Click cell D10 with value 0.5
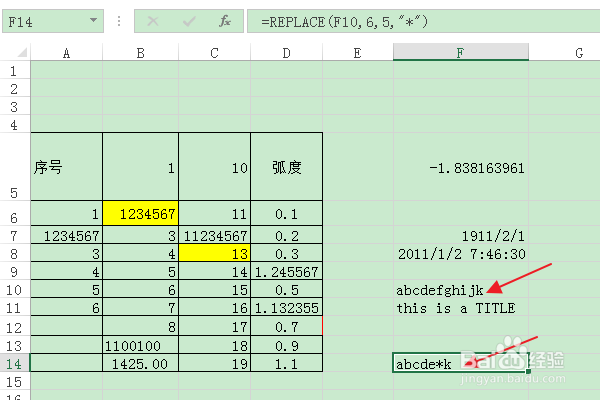 pos(286,289)
